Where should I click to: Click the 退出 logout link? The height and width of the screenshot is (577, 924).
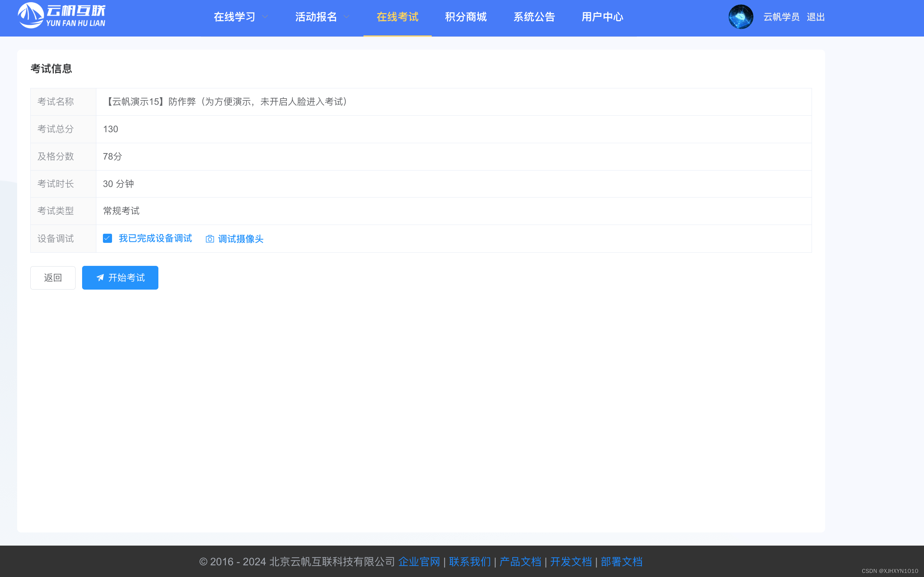point(816,17)
